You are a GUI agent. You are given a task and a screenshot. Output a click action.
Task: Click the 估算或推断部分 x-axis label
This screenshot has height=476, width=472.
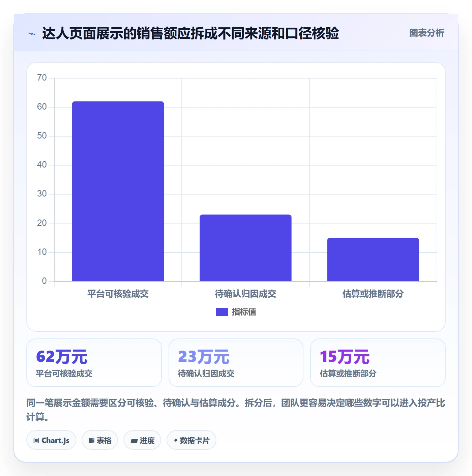[x=373, y=294]
